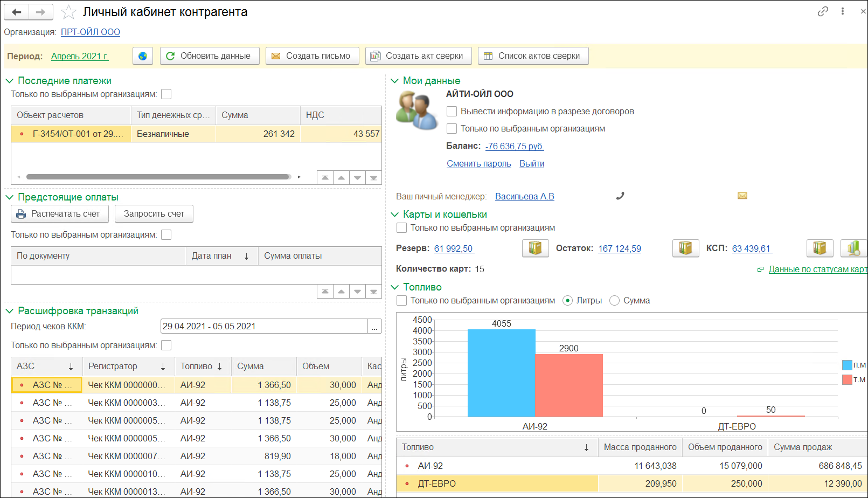
Task: Click the Период чеков ККМ date field
Action: coord(263,327)
